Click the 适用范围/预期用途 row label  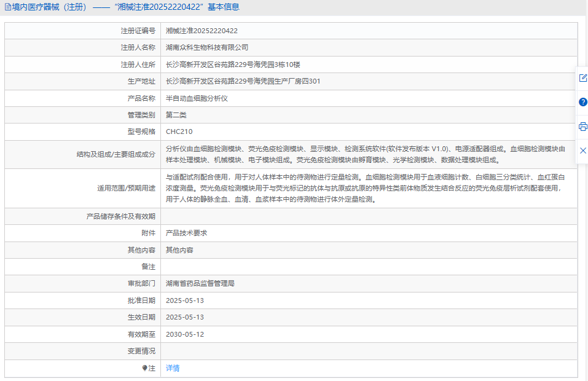point(126,187)
